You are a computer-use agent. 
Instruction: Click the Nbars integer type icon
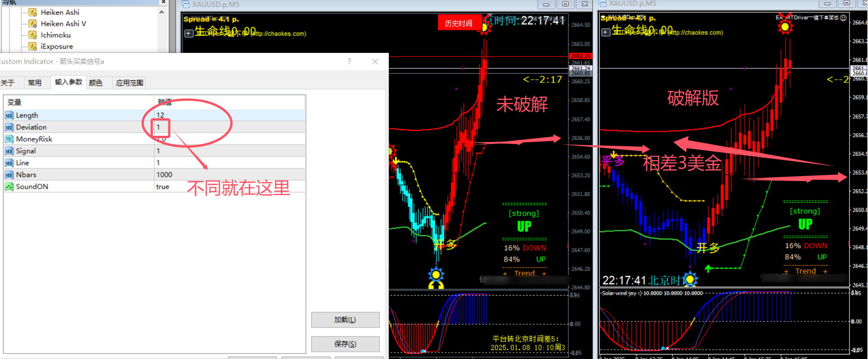point(9,174)
